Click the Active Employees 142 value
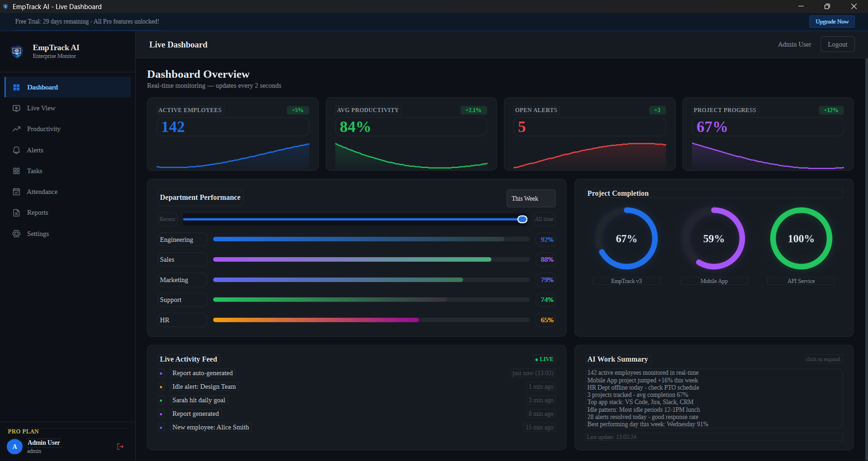868x461 pixels. coord(173,127)
